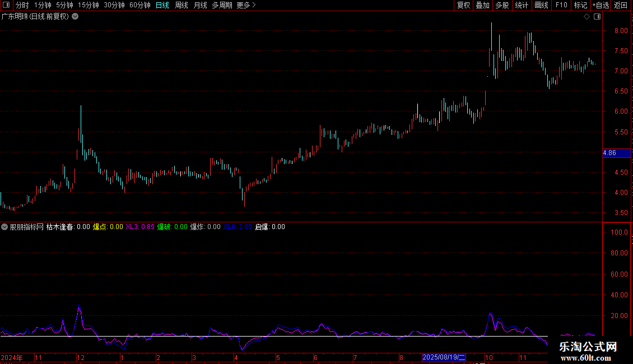Select the 60分钟 period tab
Image resolution: width=633 pixels, height=364 pixels.
click(x=140, y=5)
